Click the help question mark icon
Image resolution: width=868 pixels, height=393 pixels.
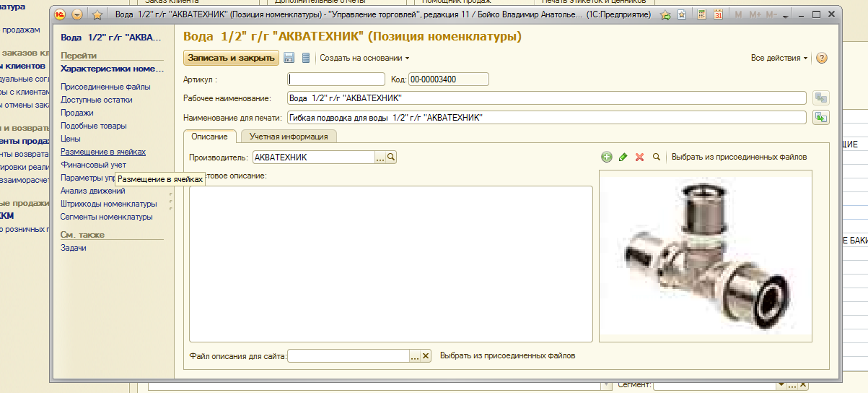(x=821, y=58)
